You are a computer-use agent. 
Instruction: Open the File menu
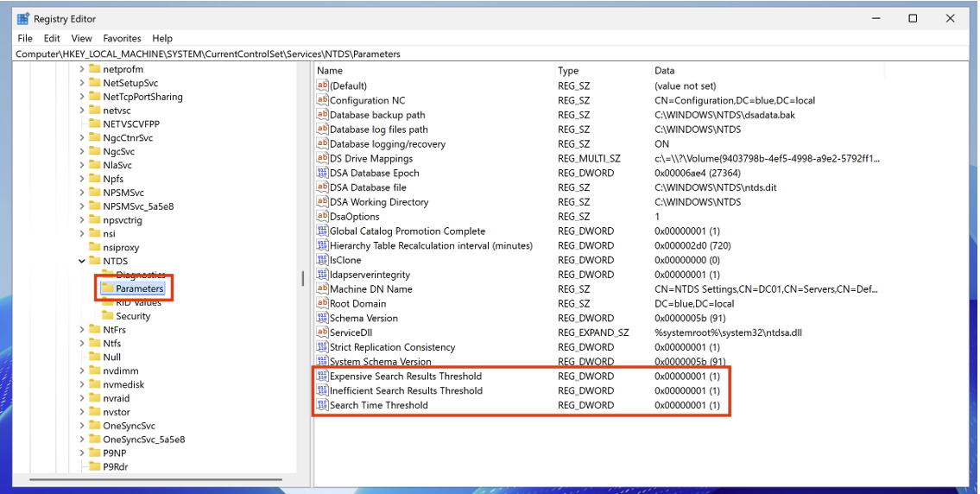tap(25, 38)
